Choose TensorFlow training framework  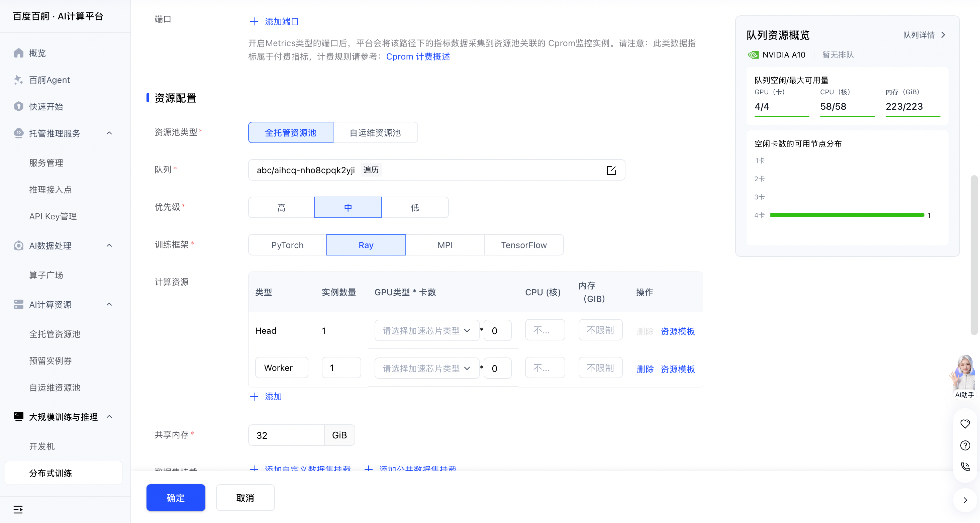[524, 245]
